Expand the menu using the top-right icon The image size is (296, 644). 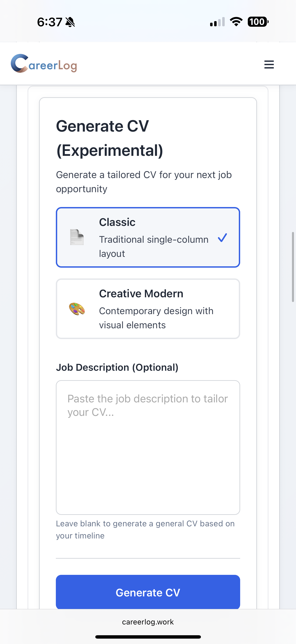[269, 64]
